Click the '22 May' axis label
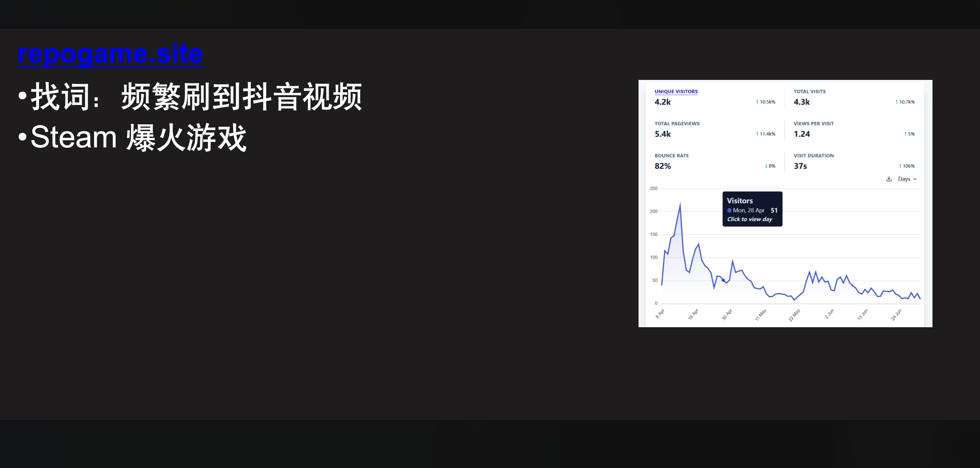The height and width of the screenshot is (468, 980). [794, 315]
